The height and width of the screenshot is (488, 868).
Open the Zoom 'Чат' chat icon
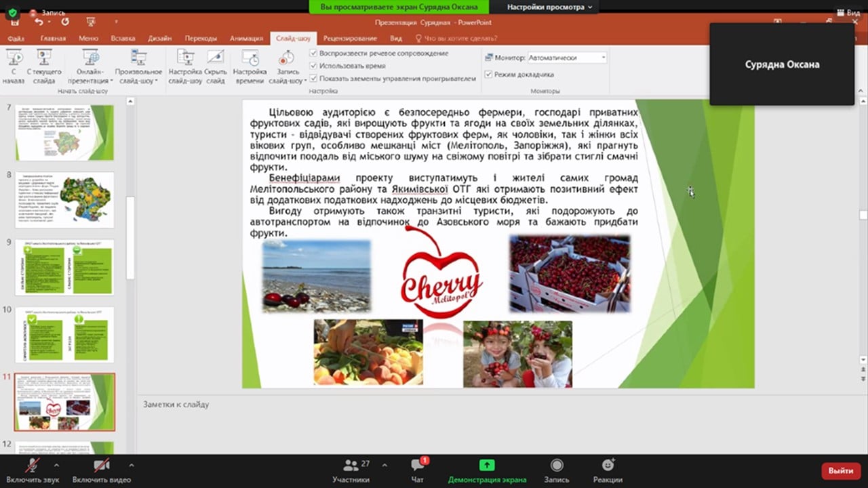(x=418, y=466)
